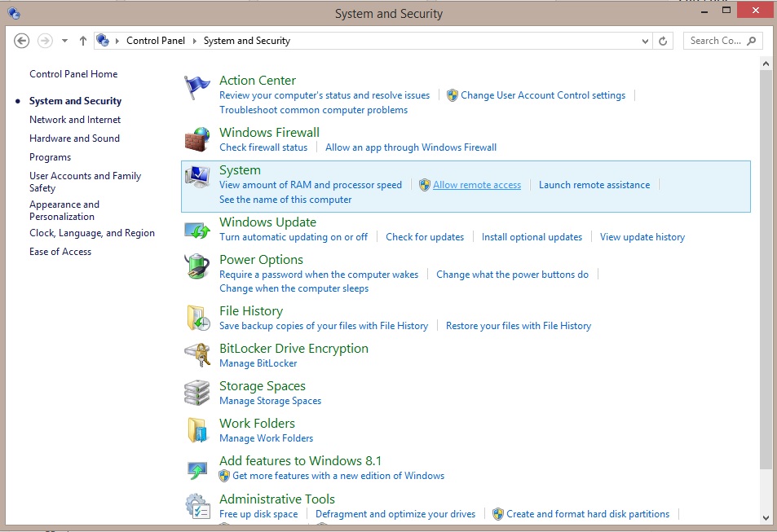Open Appearance and Personalization category
The height and width of the screenshot is (532, 777).
point(64,210)
